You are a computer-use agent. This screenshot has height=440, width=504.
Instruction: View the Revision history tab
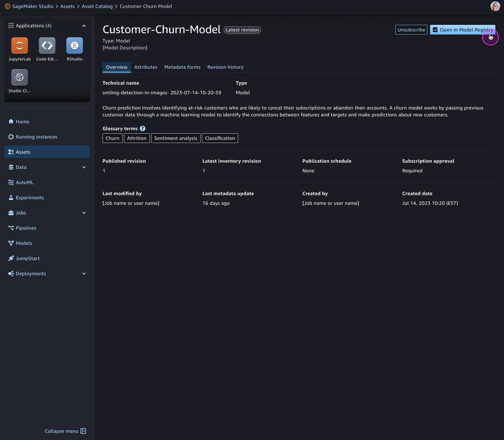point(225,67)
